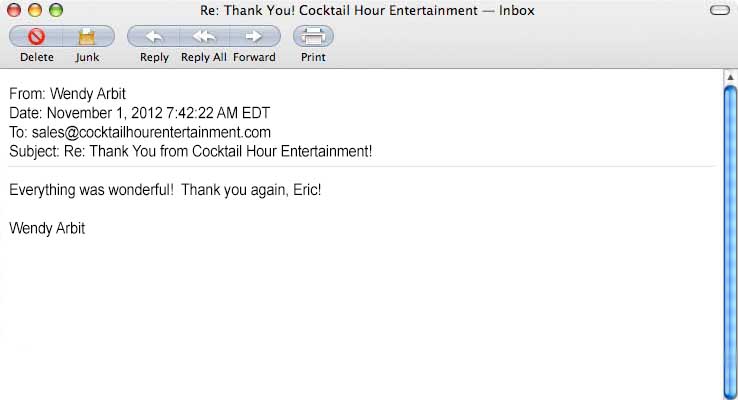Screen dimensions: 738x400
Task: Click the "Junk" text label
Action: (x=87, y=57)
